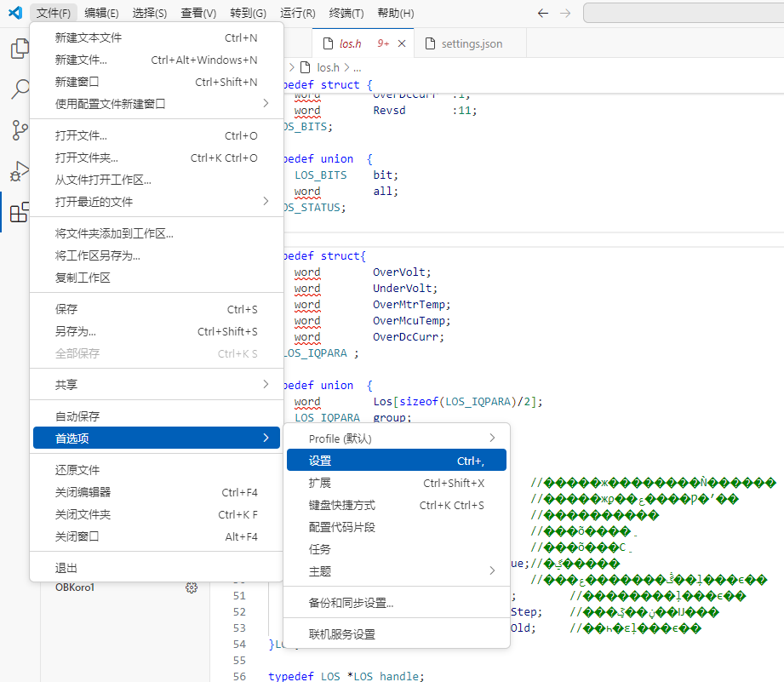
Task: Open the 帮助(H) menu
Action: (x=396, y=13)
